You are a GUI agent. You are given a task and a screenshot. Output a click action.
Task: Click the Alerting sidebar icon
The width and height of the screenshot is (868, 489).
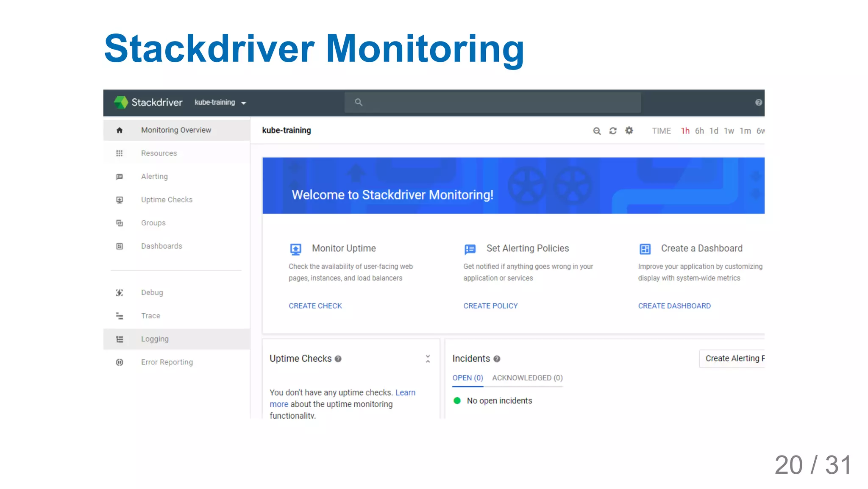pos(120,177)
